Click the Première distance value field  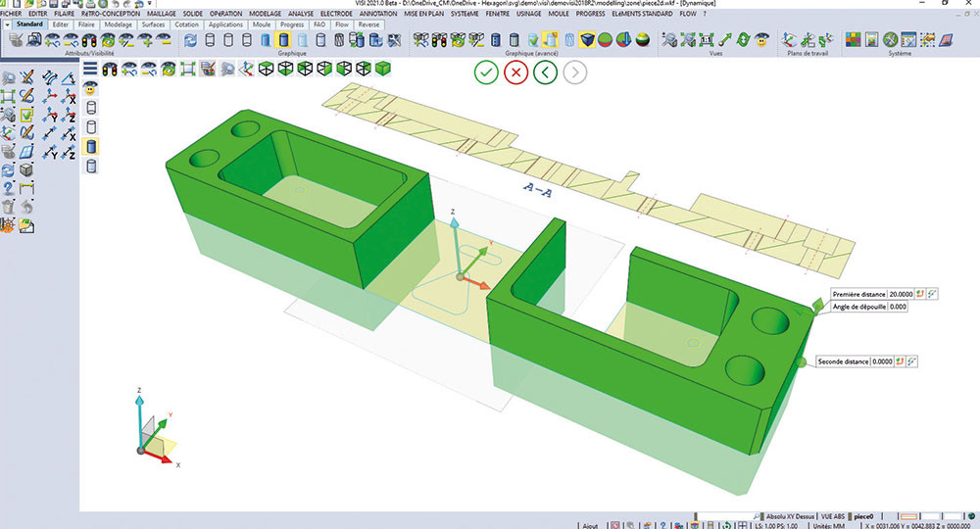[901, 294]
